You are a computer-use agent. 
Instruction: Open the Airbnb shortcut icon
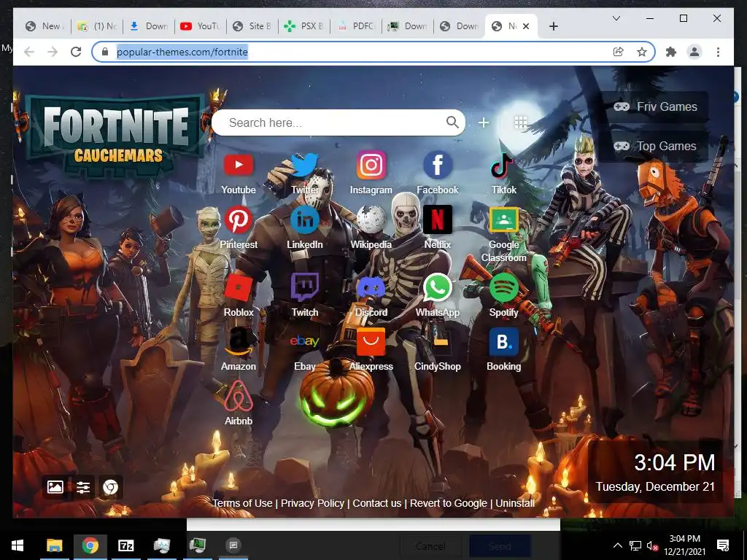click(x=239, y=396)
